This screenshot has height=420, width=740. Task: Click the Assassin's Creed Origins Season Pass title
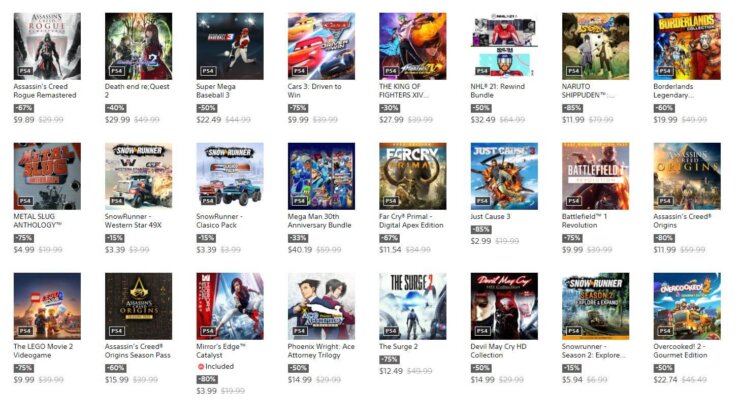pyautogui.click(x=137, y=351)
